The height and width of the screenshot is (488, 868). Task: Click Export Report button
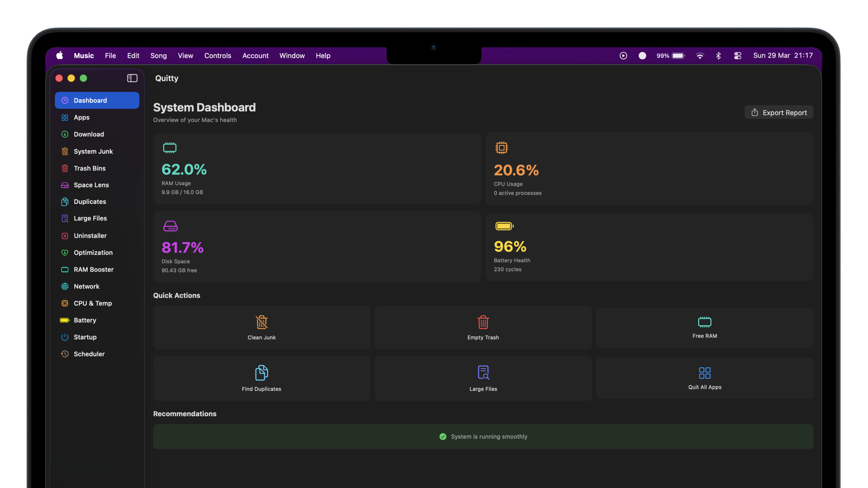(779, 113)
